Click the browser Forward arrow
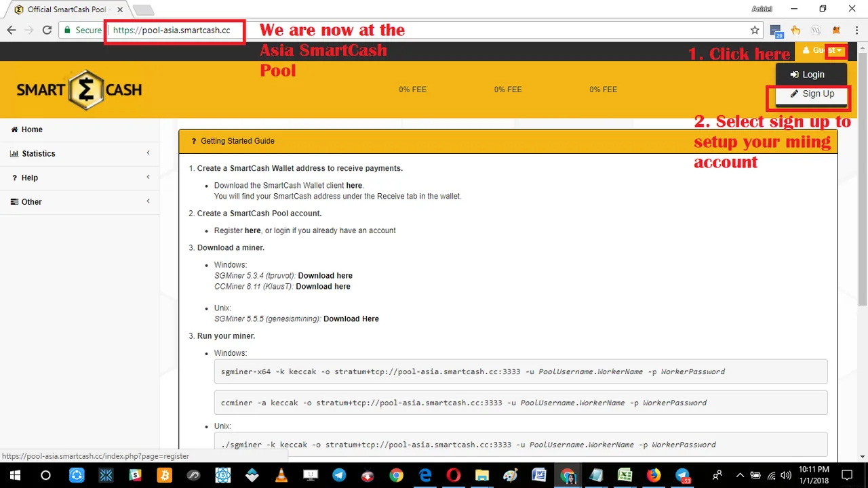The image size is (868, 488). pos(29,30)
